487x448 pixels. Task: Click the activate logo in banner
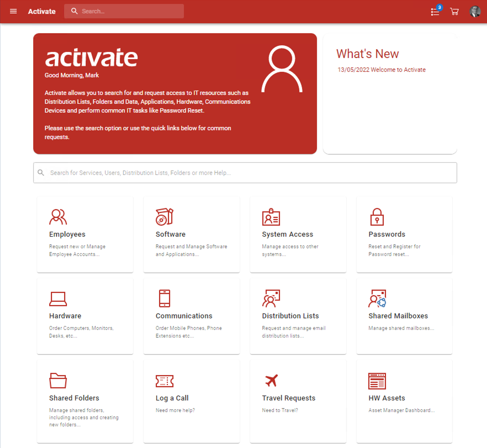click(x=91, y=57)
